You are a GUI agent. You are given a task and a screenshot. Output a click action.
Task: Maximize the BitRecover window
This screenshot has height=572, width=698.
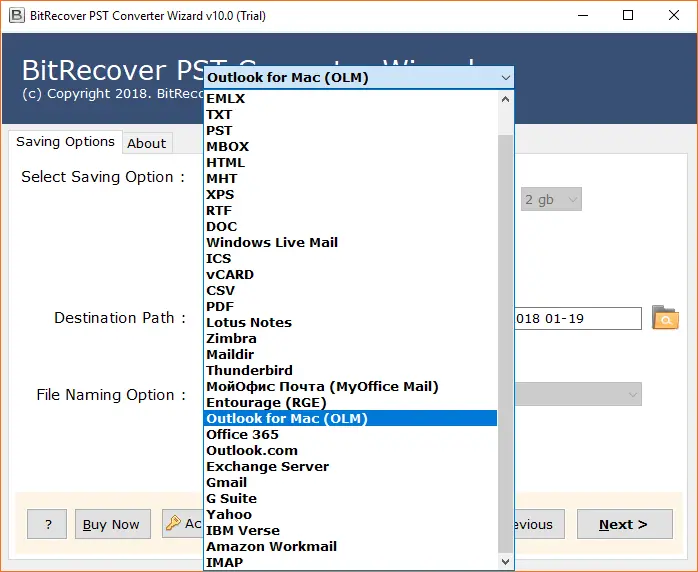point(628,16)
